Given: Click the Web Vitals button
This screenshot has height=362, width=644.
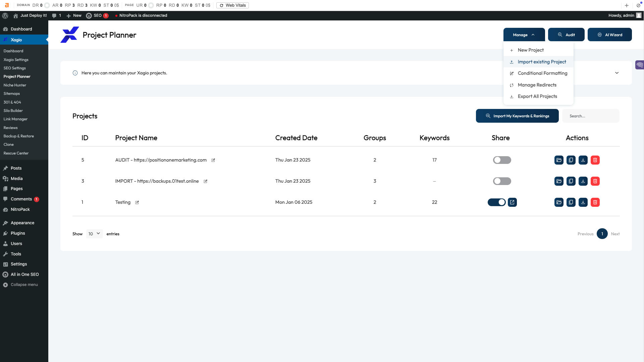Looking at the screenshot, I should pos(232,5).
